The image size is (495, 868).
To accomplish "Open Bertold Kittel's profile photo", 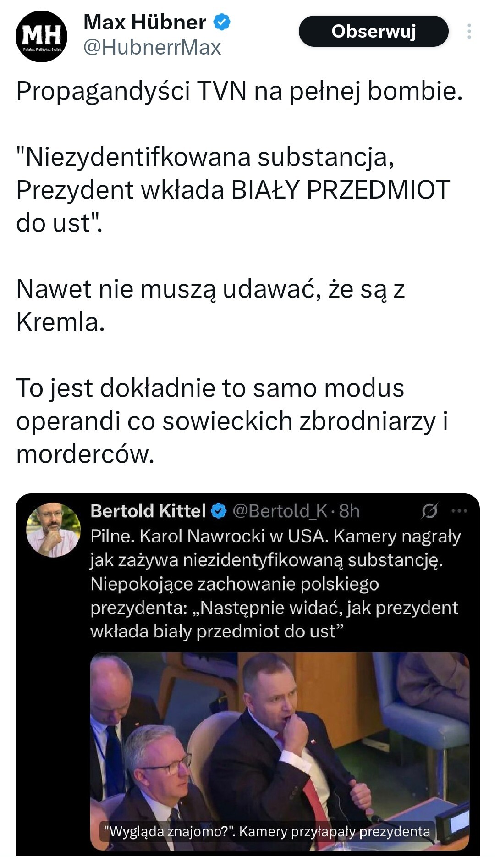I will point(54,530).
